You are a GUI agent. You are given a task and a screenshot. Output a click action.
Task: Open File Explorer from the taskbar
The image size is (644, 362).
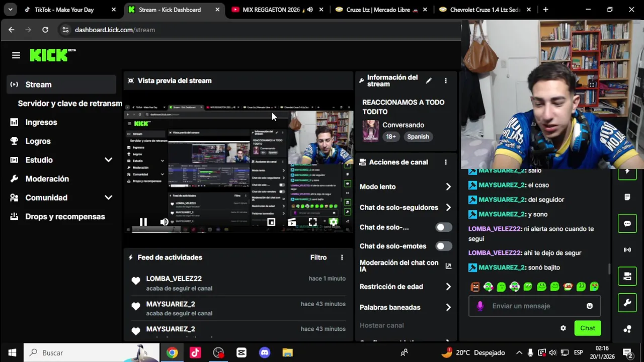287,352
